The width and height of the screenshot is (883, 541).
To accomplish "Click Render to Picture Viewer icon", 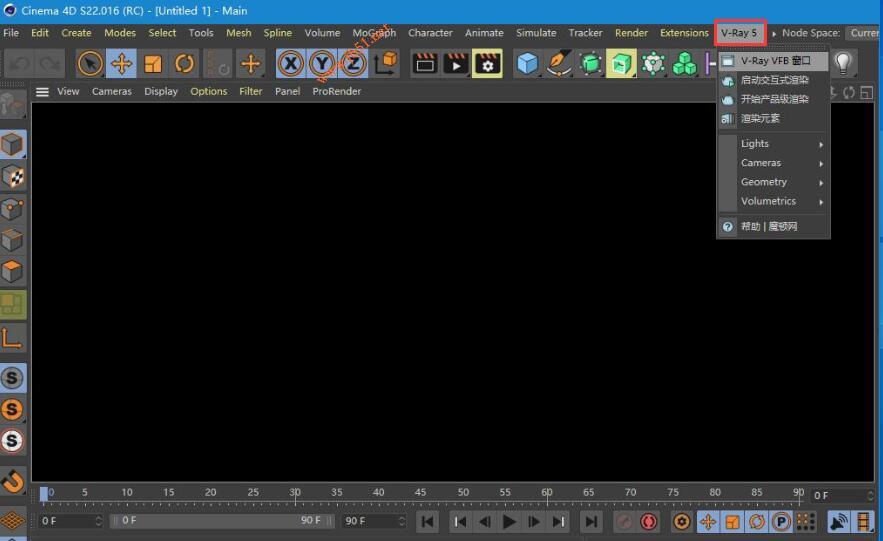I will (456, 64).
